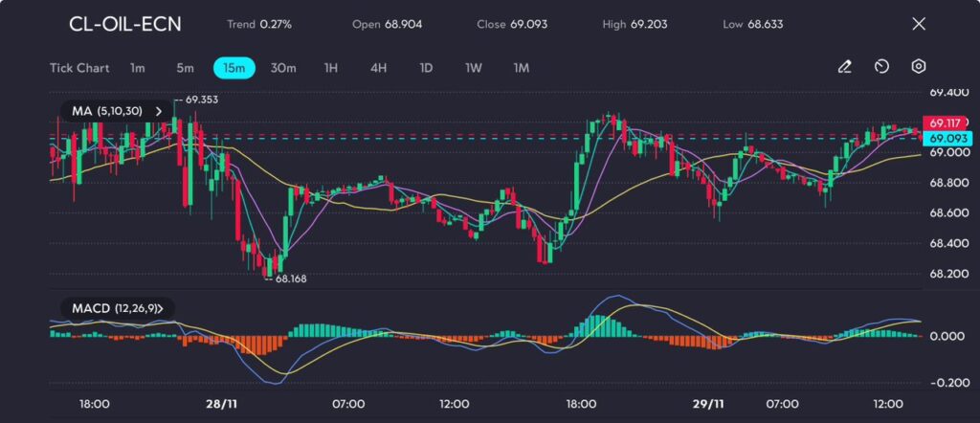The height and width of the screenshot is (423, 980).
Task: Open the hexagon chart settings icon
Action: tap(918, 67)
